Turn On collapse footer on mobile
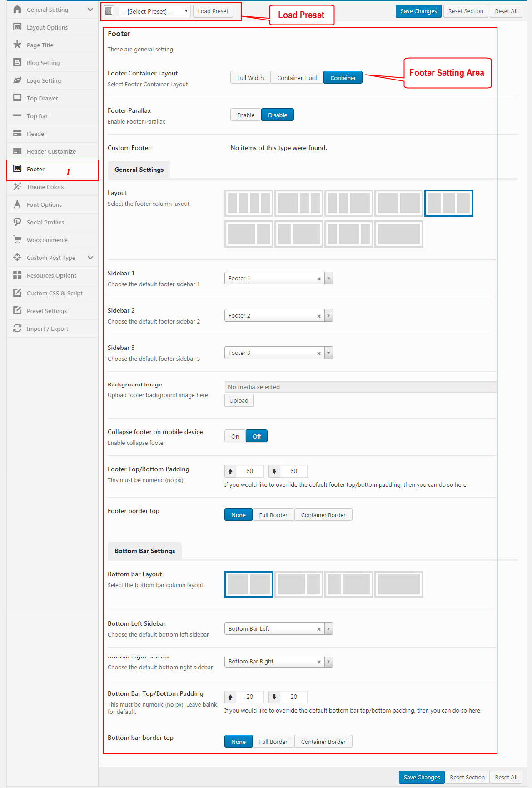This screenshot has height=788, width=532. (235, 436)
